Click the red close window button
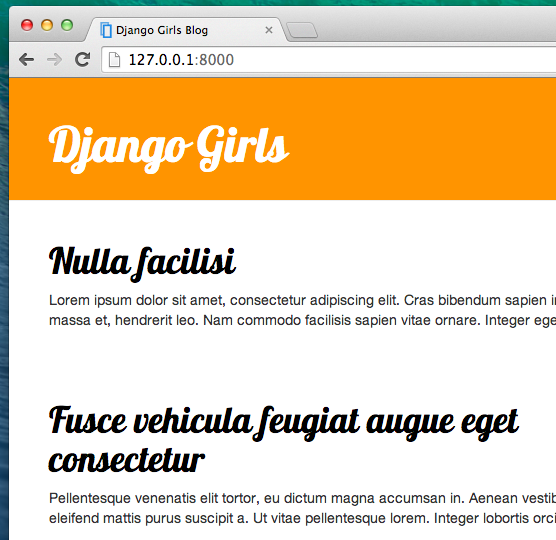 (x=27, y=26)
